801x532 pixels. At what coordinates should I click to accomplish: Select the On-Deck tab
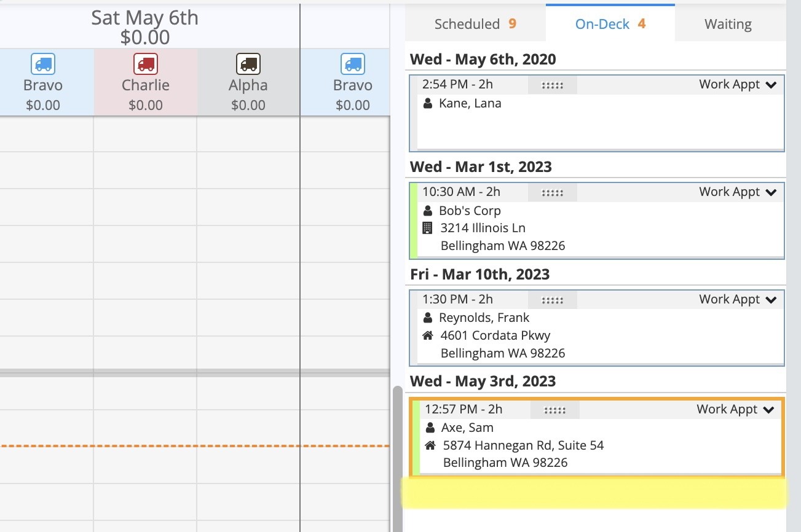(610, 25)
